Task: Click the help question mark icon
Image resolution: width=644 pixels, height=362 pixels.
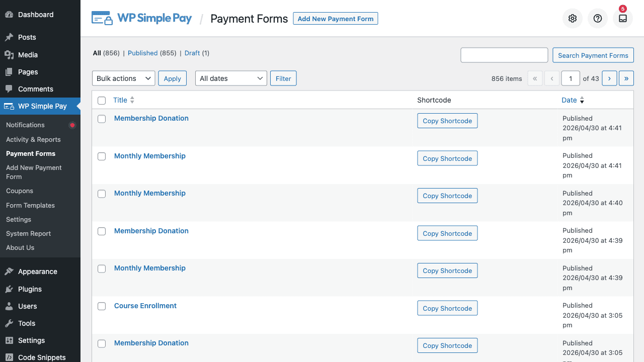Action: (x=598, y=19)
